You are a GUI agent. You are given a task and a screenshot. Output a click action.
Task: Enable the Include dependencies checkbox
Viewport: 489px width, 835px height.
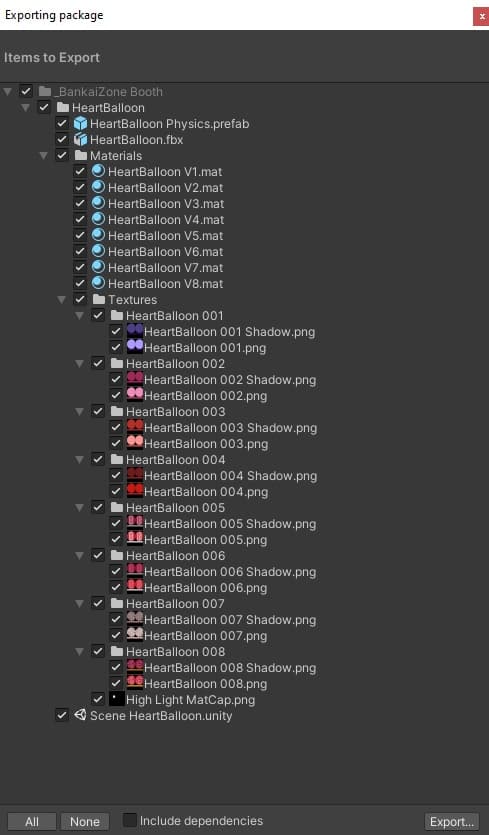click(129, 820)
